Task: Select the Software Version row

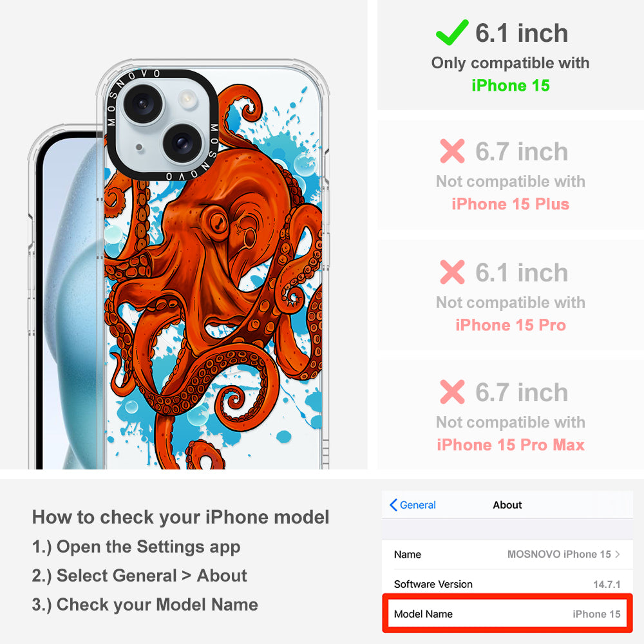Action: (x=507, y=583)
